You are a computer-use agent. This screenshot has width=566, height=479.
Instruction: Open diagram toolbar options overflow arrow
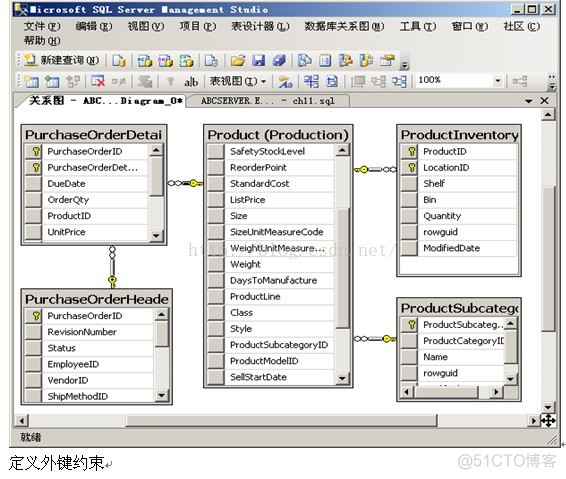pos(551,86)
